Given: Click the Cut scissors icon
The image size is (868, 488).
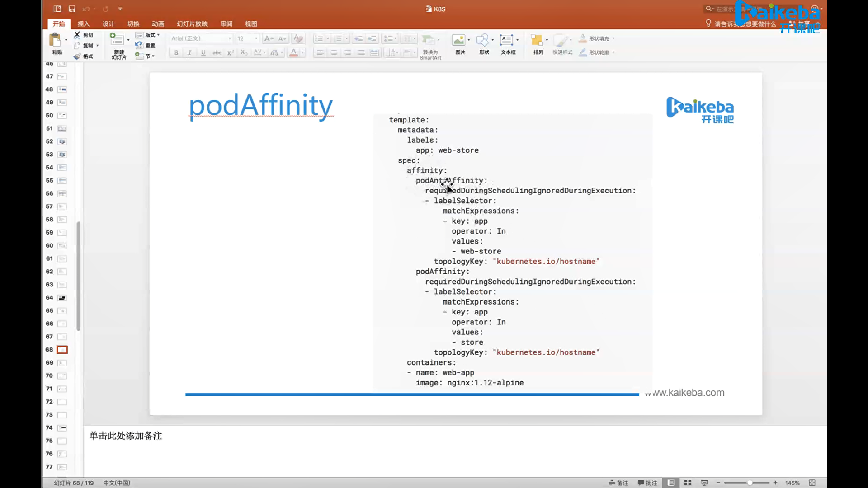Looking at the screenshot, I should pyautogui.click(x=77, y=35).
